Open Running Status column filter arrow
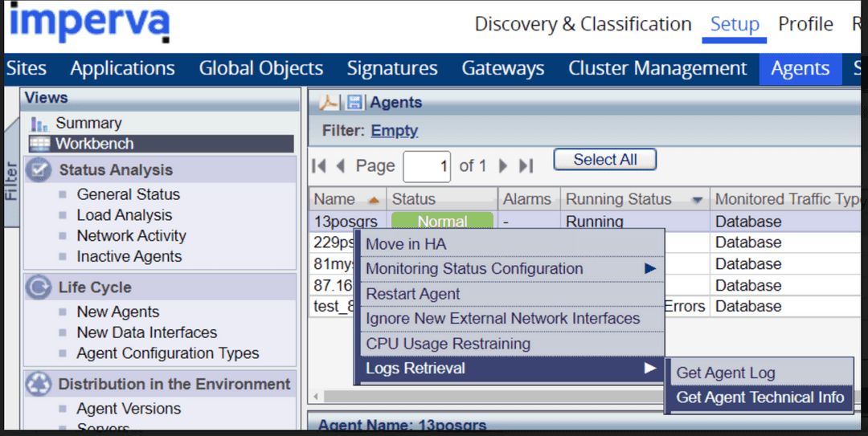This screenshot has height=436, width=868. (x=697, y=200)
